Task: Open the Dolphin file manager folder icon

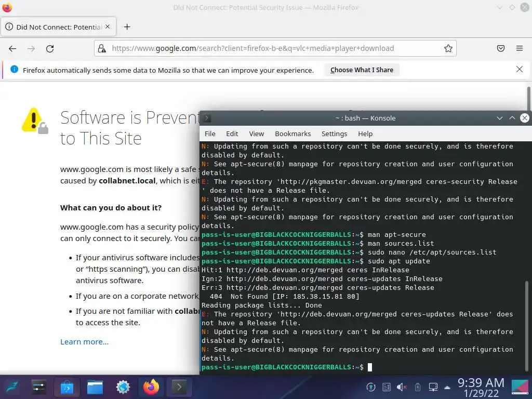Action: pyautogui.click(x=95, y=387)
